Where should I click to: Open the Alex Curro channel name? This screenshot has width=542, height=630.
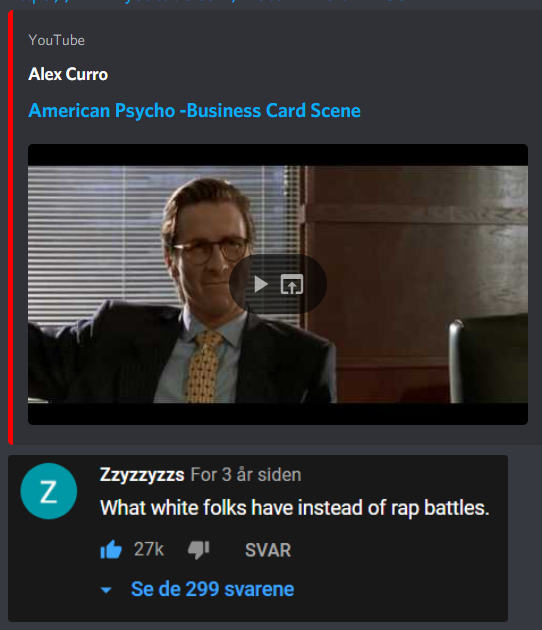[x=68, y=74]
